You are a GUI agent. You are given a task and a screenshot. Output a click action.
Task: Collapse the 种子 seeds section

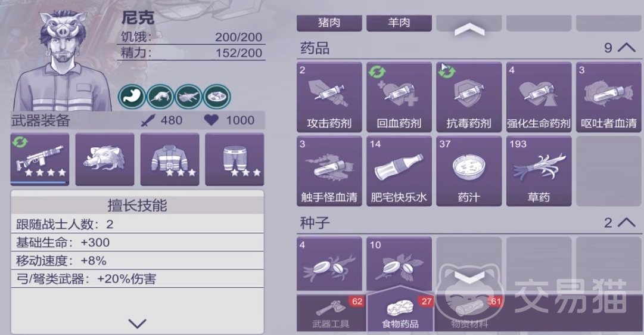coord(626,222)
